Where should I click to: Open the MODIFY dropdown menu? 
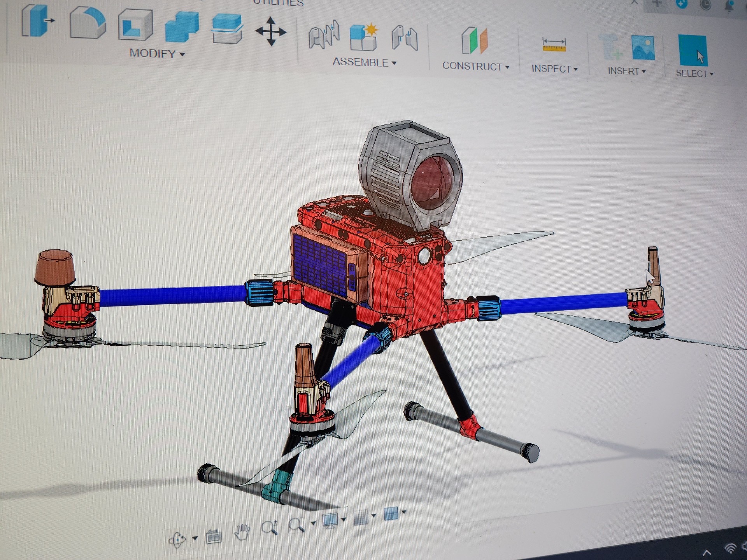coord(157,53)
